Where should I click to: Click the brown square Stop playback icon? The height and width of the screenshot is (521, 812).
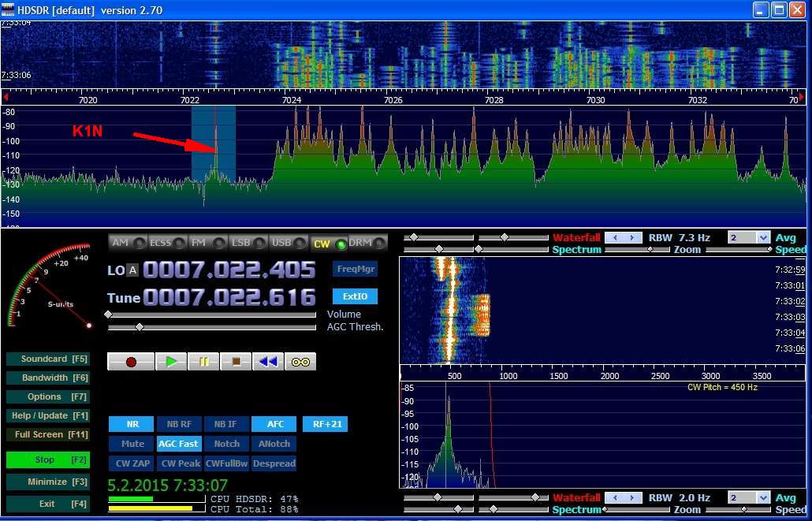tap(236, 362)
